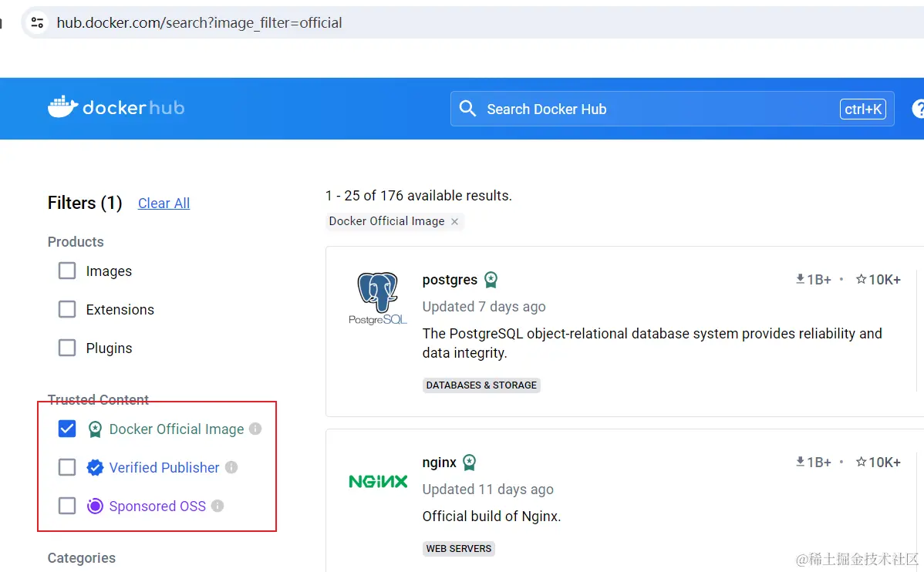Click the ctrl+K shortcut badge
Image resolution: width=924 pixels, height=572 pixels.
click(863, 109)
